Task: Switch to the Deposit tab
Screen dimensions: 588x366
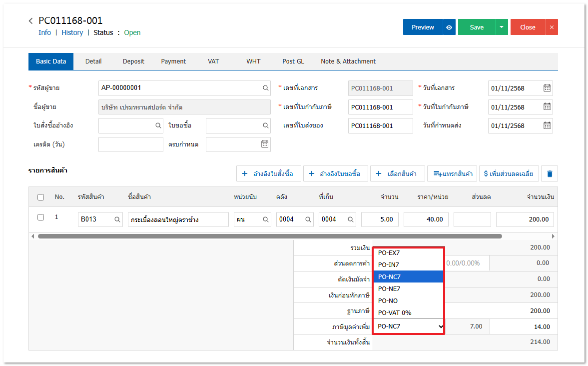Action: [133, 61]
